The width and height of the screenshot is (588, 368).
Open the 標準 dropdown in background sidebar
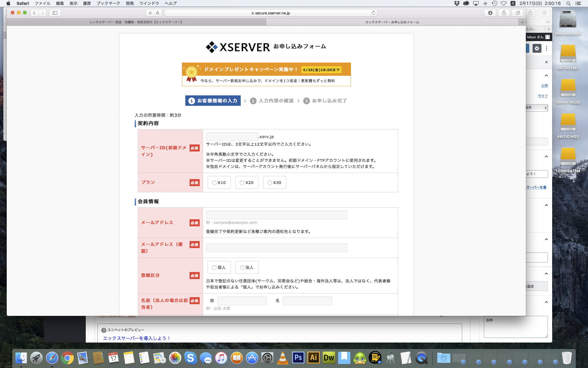point(537,108)
